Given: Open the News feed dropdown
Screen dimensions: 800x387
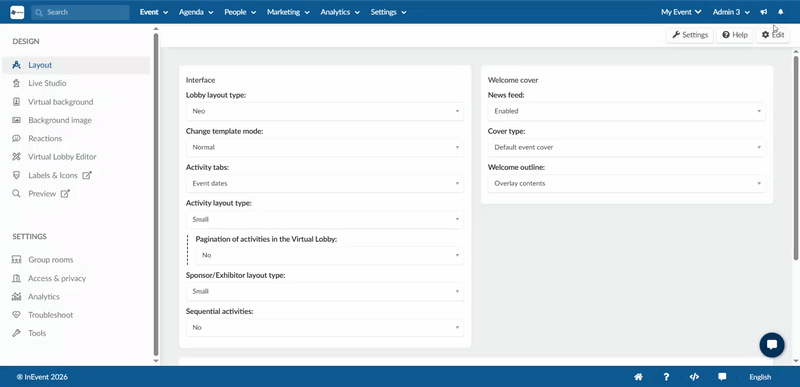Looking at the screenshot, I should click(x=627, y=111).
